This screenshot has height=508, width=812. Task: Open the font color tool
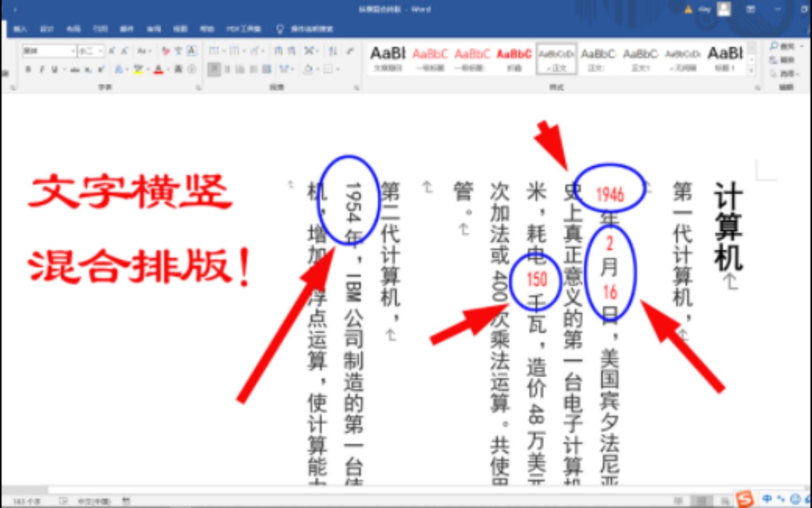tap(159, 70)
